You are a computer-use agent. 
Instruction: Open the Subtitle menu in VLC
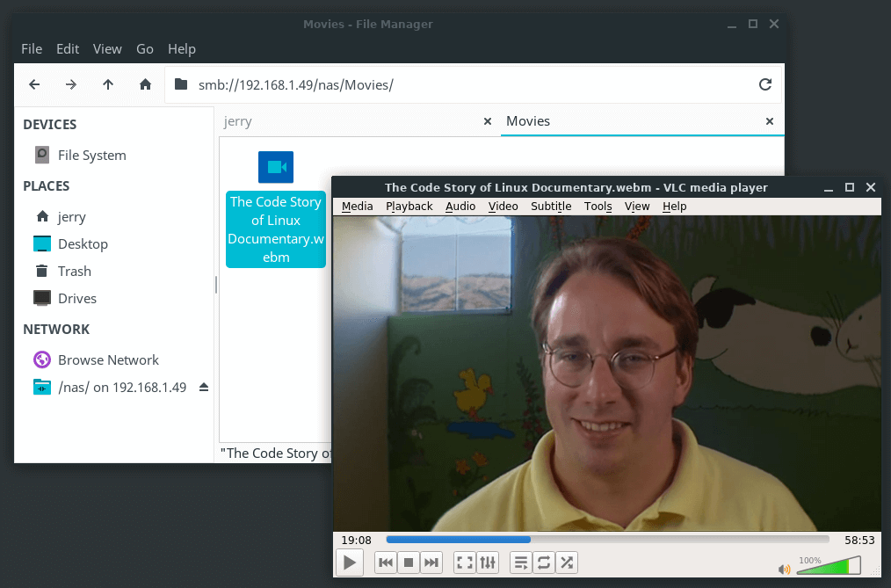[x=551, y=207]
